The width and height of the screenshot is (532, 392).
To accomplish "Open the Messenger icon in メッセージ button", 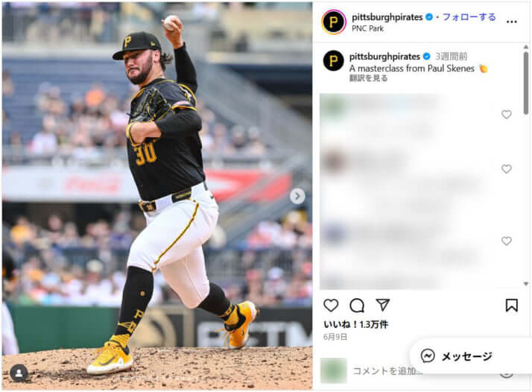I will point(428,356).
